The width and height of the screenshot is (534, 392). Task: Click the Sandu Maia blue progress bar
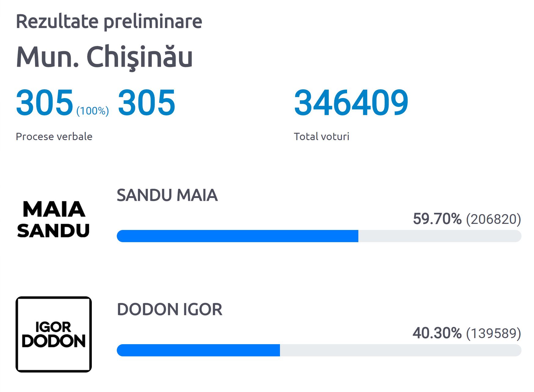coord(238,236)
